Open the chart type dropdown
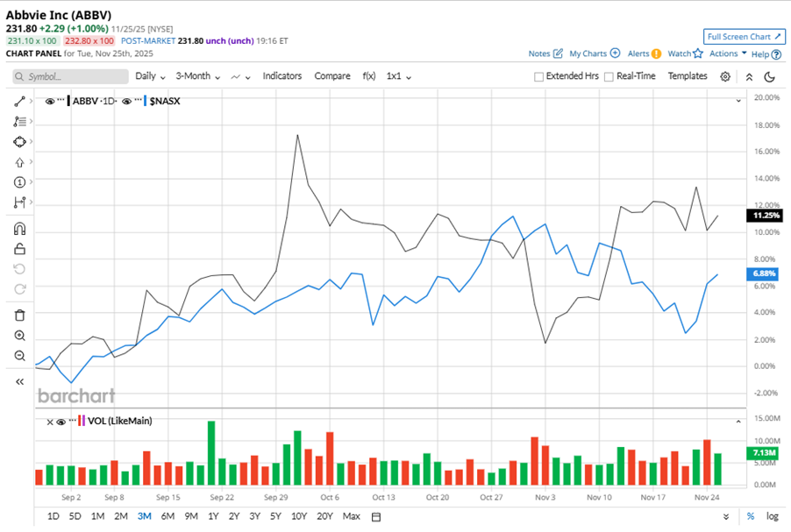 240,76
